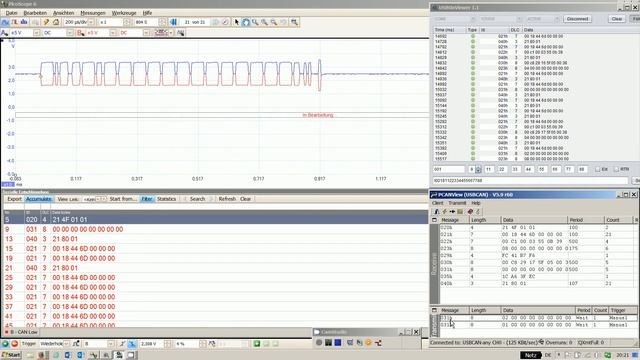Image resolution: width=640 pixels, height=360 pixels.
Task: Select the zoom window magnifier tool
Action: click(x=255, y=22)
